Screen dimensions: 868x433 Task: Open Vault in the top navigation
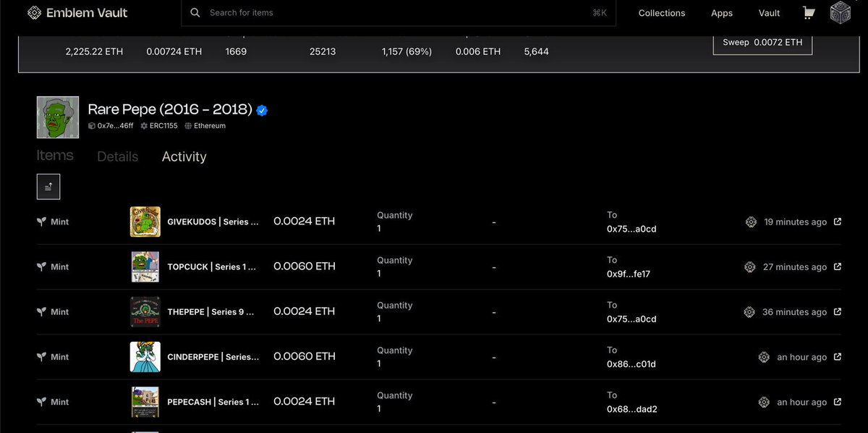pyautogui.click(x=770, y=13)
